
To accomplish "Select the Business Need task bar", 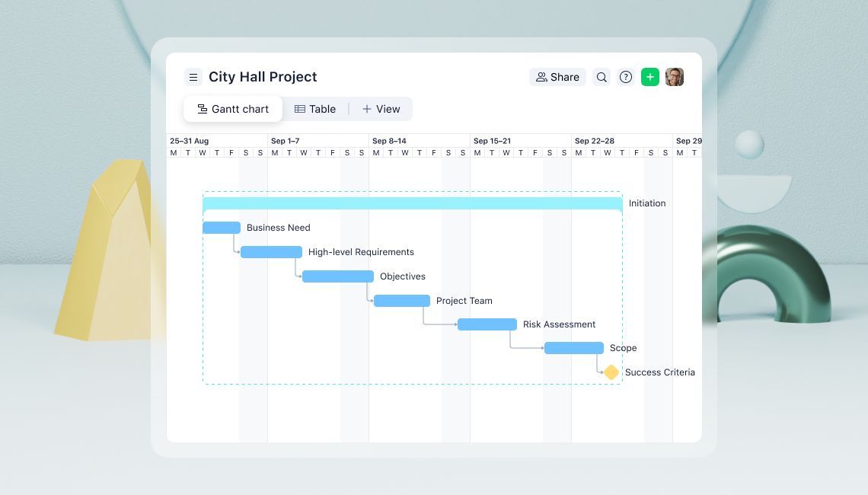I will point(221,227).
